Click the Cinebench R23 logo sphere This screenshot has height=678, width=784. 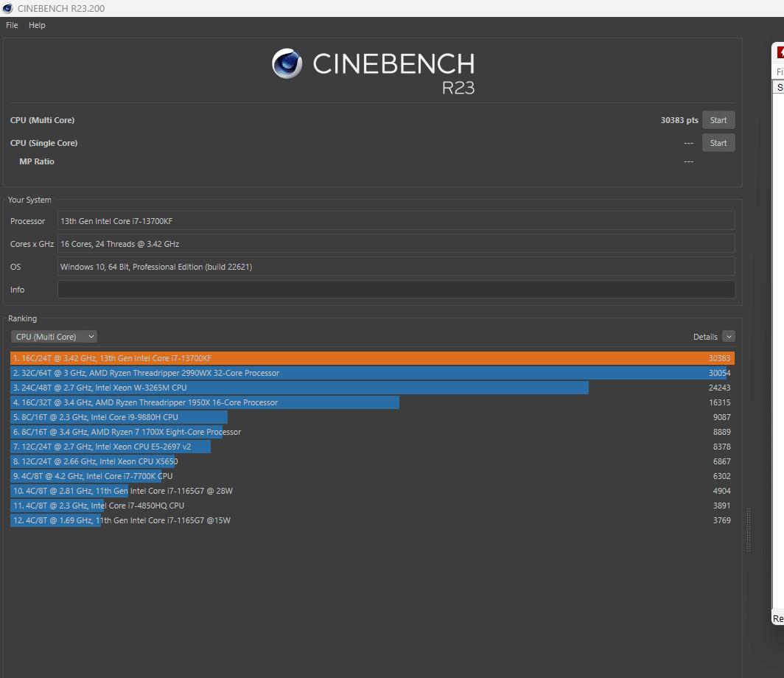(x=287, y=63)
